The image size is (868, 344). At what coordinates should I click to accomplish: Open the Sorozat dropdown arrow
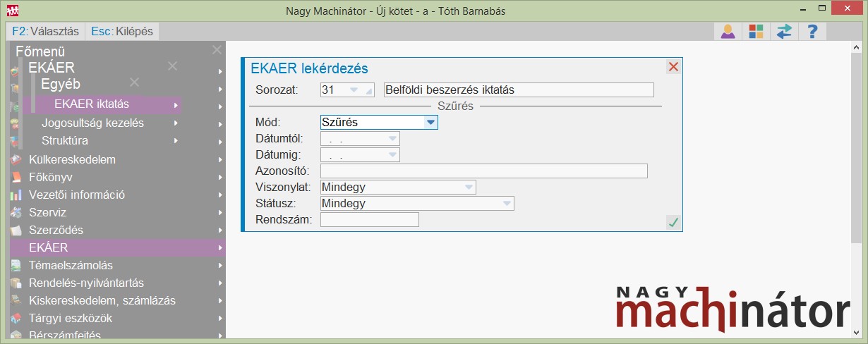pos(354,90)
